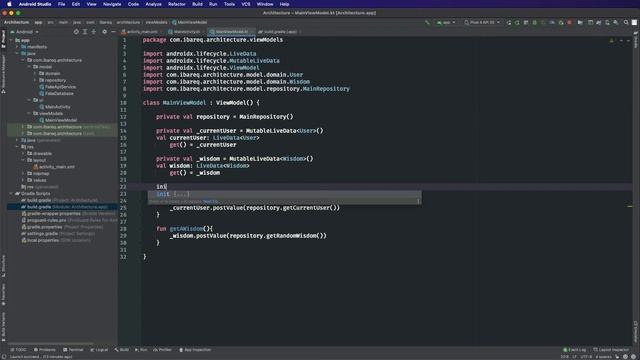Open Search Everywhere magnifier in top toolbar
This screenshot has height=360, width=640.
pos(626,22)
